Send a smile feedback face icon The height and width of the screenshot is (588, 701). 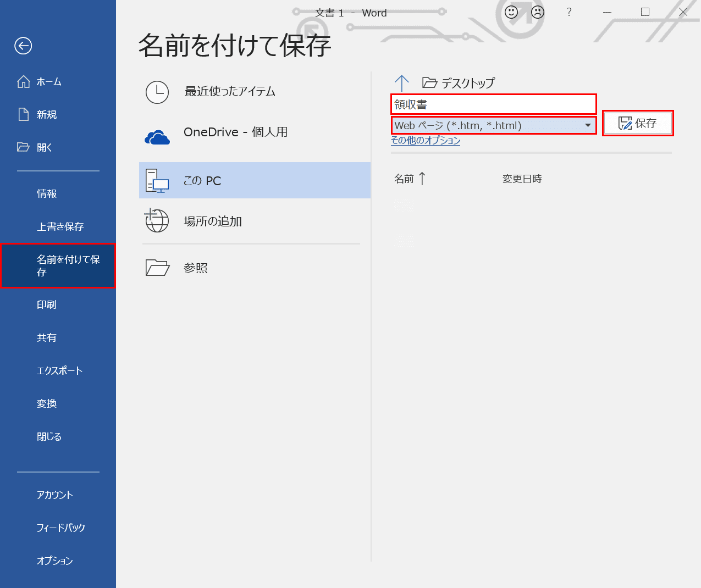(511, 12)
